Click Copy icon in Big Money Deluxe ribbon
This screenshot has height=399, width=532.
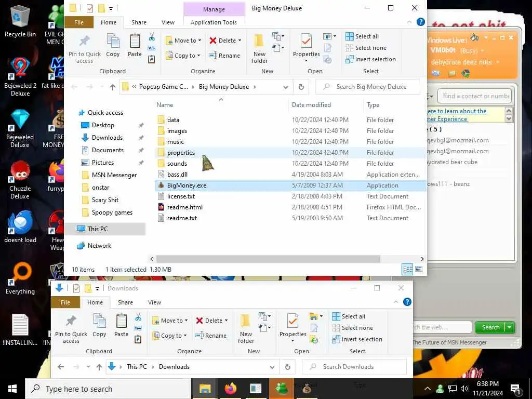coord(113,45)
